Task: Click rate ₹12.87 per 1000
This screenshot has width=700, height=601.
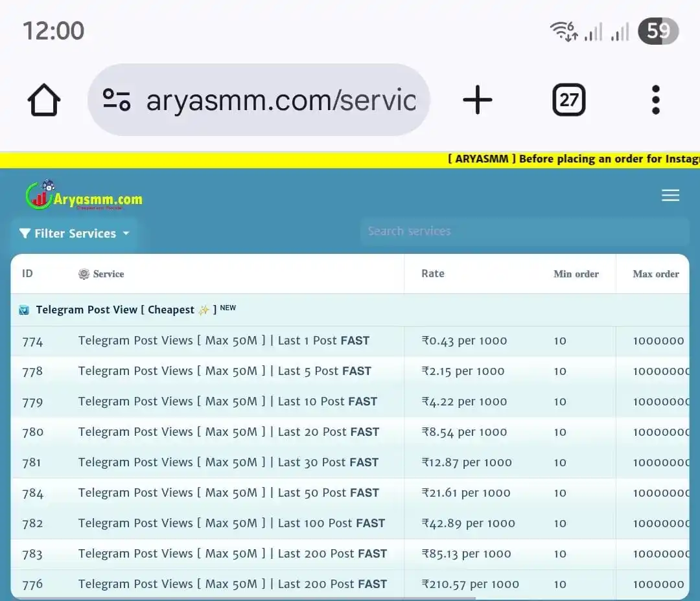Action: coord(467,462)
